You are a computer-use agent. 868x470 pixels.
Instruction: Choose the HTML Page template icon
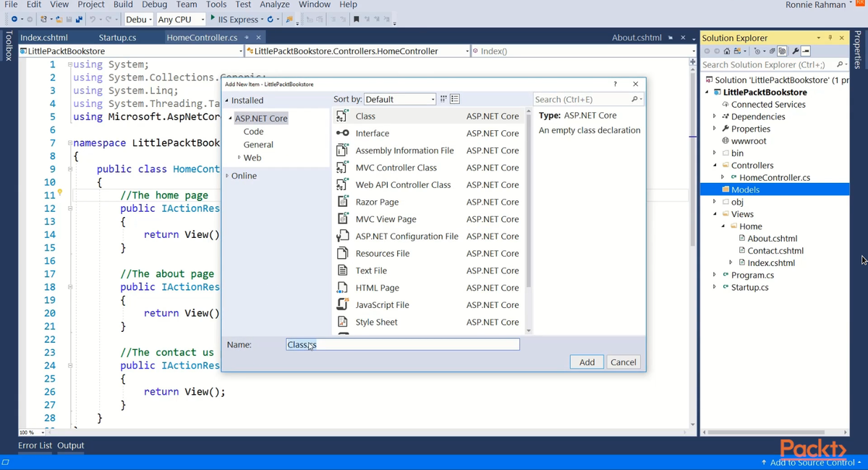point(343,288)
